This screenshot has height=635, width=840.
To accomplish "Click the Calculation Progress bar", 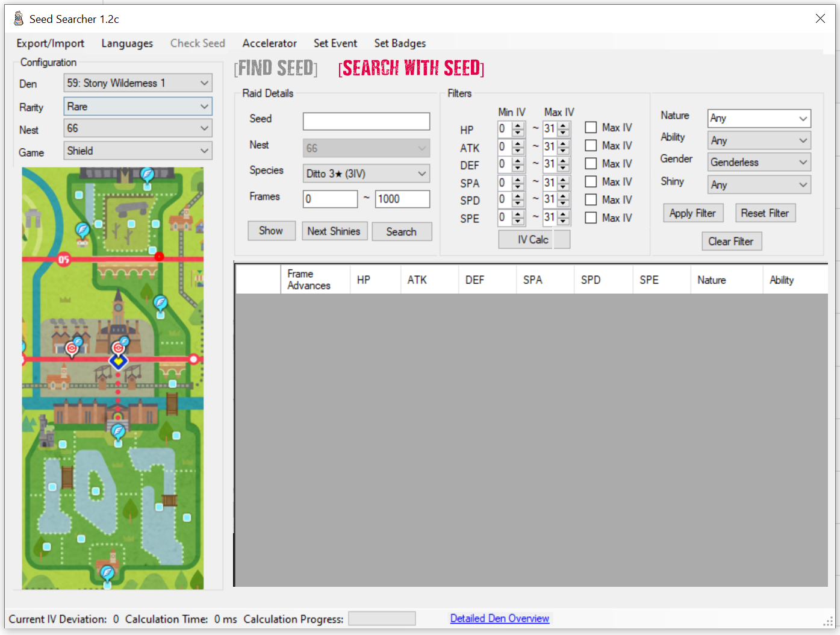I will [x=382, y=619].
